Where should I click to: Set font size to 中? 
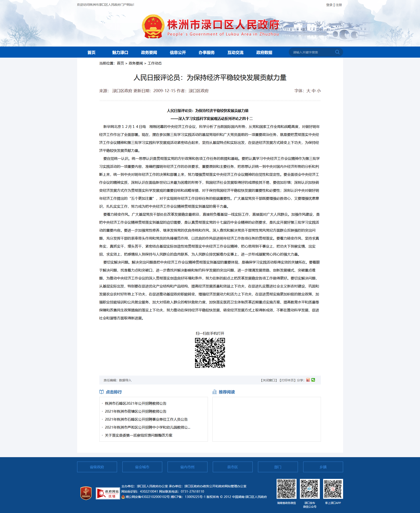[314, 91]
